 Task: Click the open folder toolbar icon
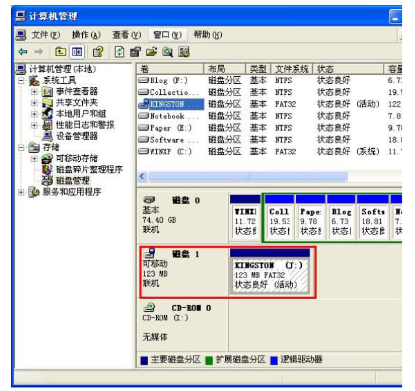151,52
